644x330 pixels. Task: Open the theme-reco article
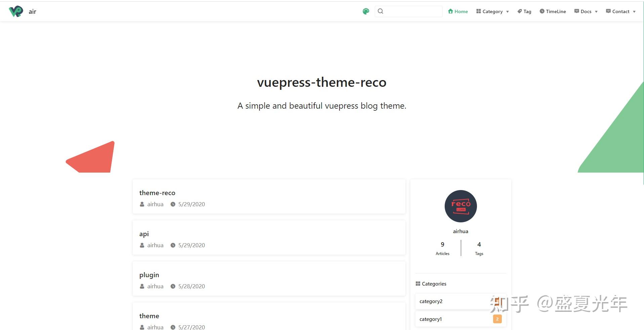click(x=157, y=193)
